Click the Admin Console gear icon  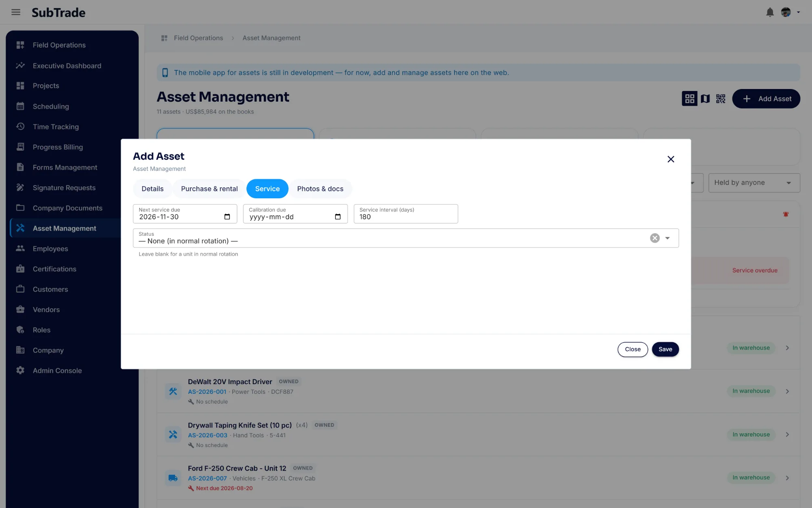[20, 370]
